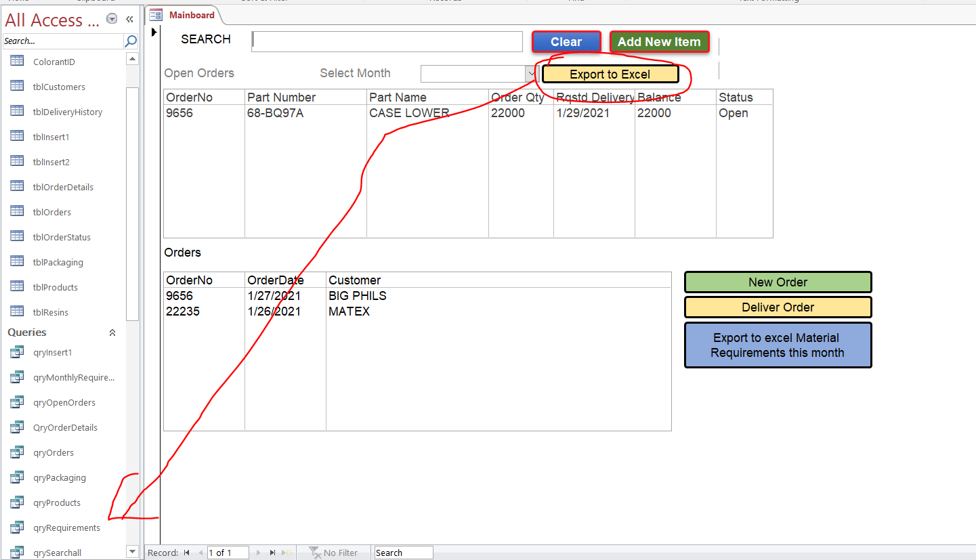Select the tblOrderStatus table icon
The image size is (976, 560).
click(x=18, y=237)
